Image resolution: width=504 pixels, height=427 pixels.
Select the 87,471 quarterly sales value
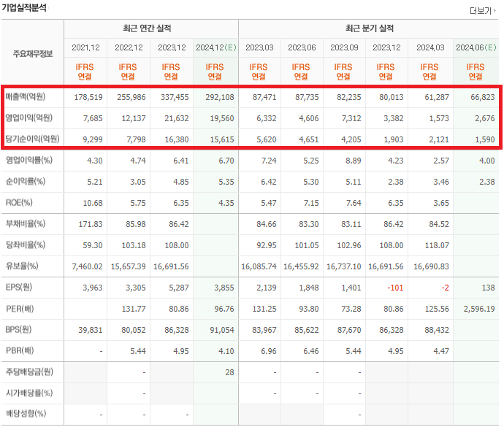click(264, 97)
